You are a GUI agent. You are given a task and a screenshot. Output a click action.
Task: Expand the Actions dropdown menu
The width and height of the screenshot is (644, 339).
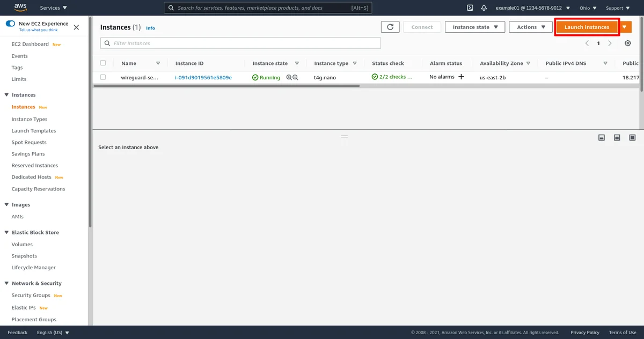click(531, 27)
